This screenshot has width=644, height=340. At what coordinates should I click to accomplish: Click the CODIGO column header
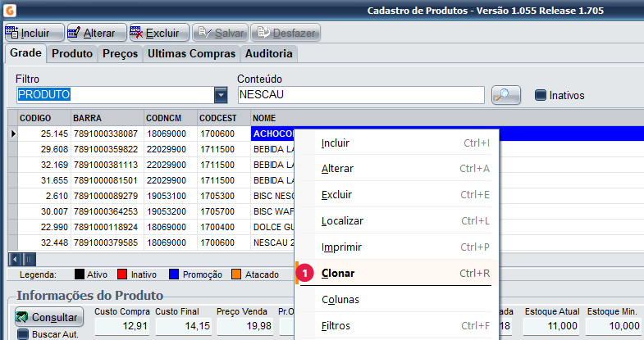tap(44, 118)
